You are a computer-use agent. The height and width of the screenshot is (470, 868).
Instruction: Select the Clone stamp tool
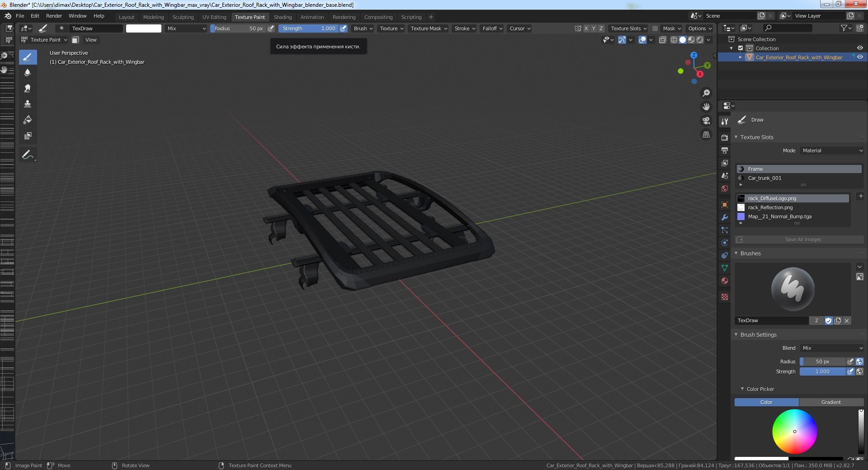coord(28,104)
